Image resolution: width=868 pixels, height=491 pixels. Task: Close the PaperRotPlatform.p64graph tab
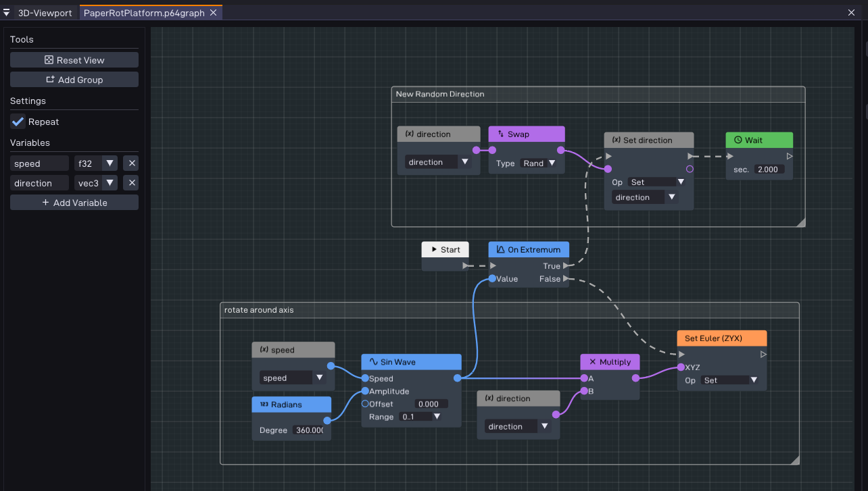tap(213, 13)
